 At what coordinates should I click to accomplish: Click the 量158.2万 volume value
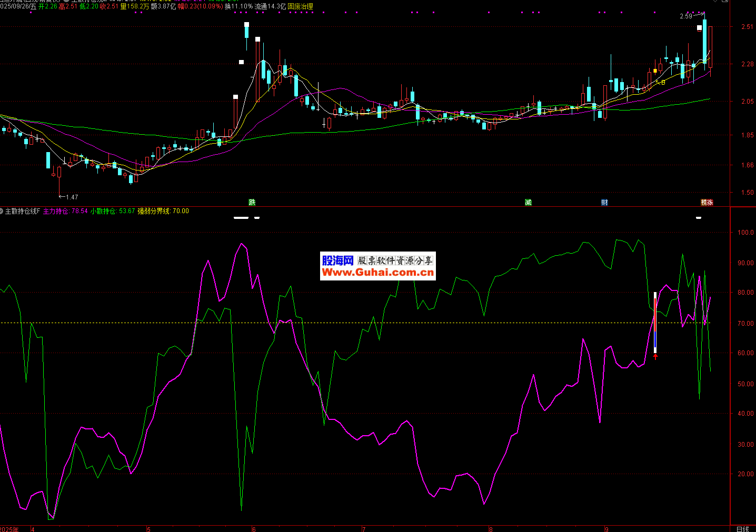135,6
